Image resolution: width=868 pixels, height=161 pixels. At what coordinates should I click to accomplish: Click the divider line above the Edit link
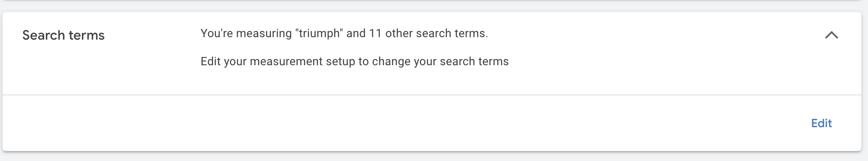(x=432, y=95)
